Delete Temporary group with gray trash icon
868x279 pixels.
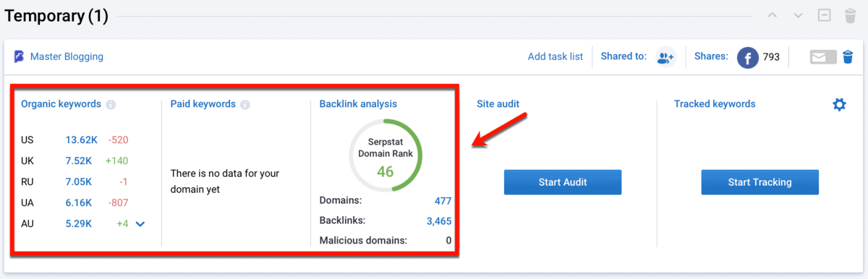pyautogui.click(x=851, y=16)
